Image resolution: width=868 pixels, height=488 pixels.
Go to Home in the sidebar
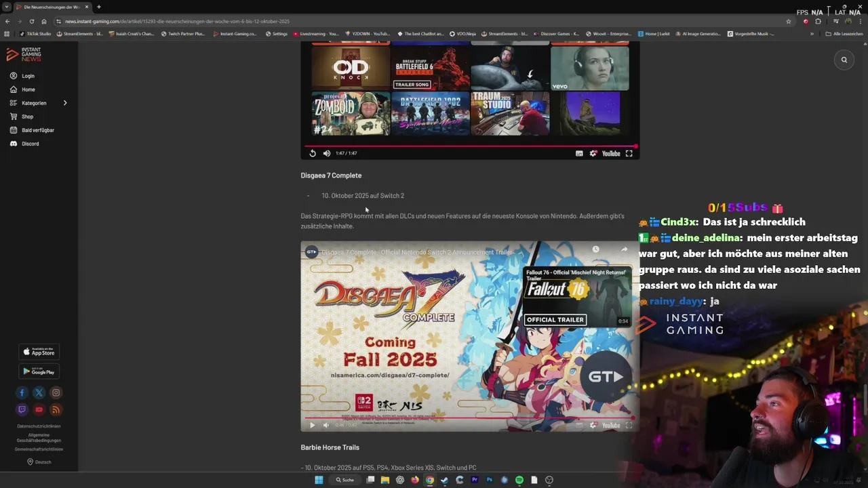pos(22,89)
